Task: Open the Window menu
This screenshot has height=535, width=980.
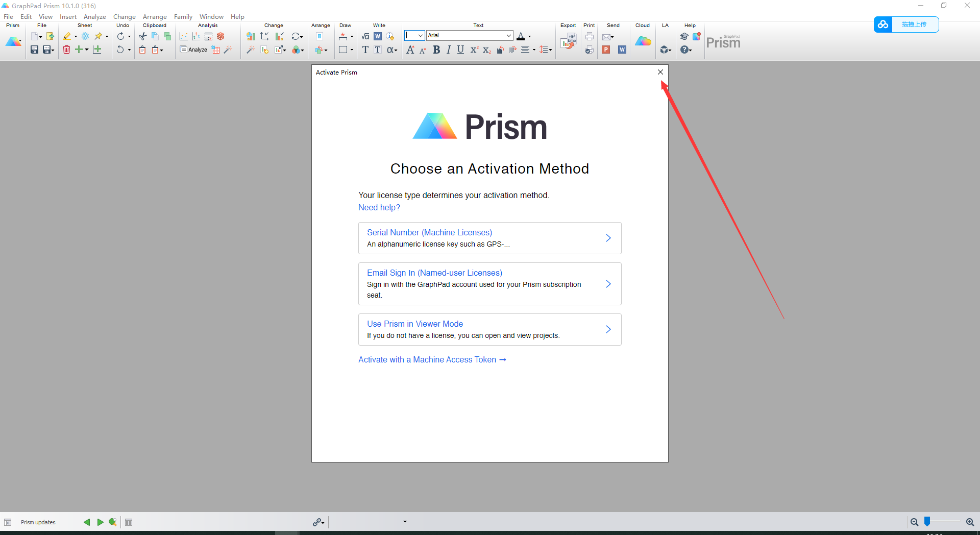Action: (x=211, y=16)
